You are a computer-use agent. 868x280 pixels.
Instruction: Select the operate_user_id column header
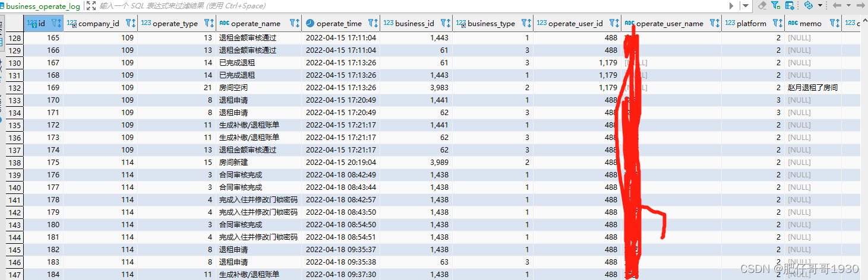576,24
